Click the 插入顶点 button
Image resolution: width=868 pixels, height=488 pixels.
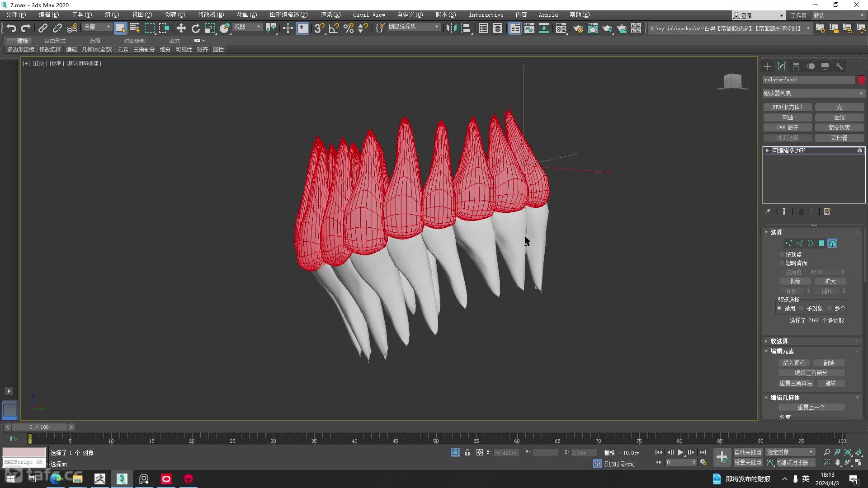tap(794, 363)
